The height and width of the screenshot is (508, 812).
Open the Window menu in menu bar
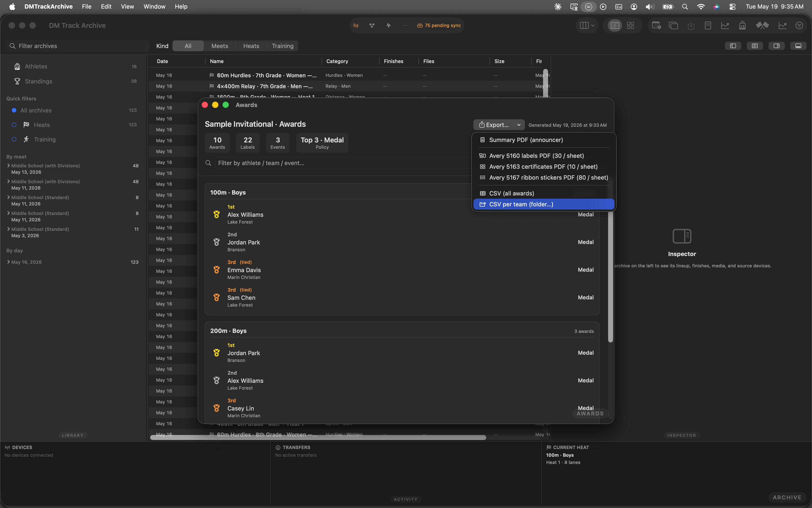[x=154, y=6]
